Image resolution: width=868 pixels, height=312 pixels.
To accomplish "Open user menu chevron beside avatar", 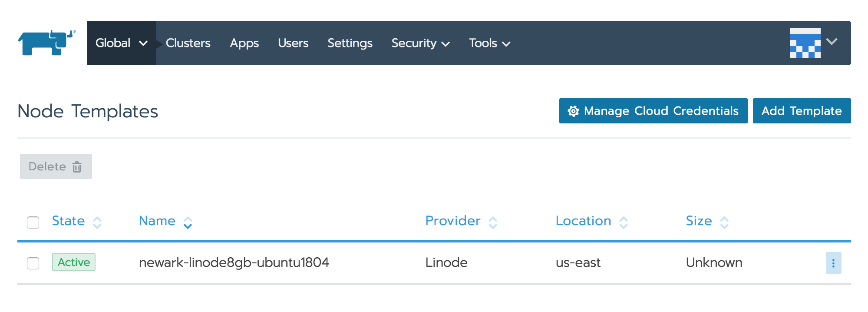I will click(x=832, y=42).
